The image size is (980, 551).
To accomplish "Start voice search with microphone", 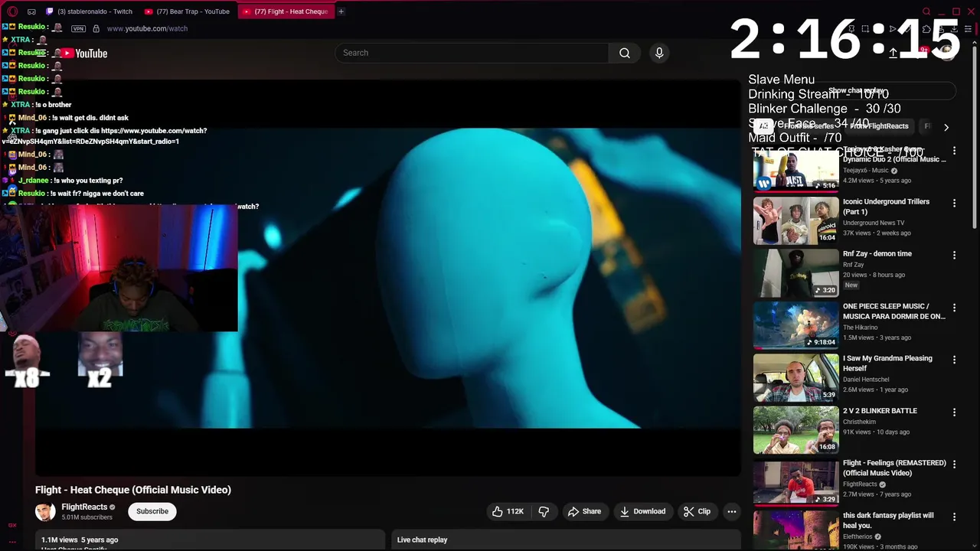I will [659, 53].
